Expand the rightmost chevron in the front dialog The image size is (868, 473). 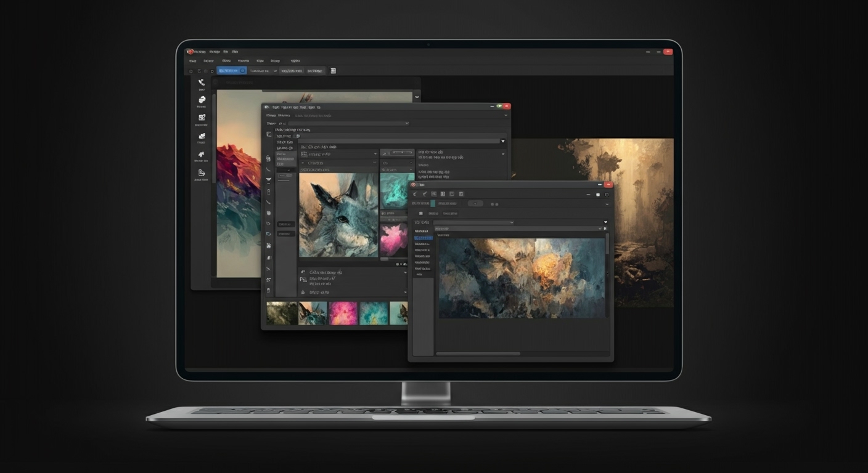click(x=605, y=222)
